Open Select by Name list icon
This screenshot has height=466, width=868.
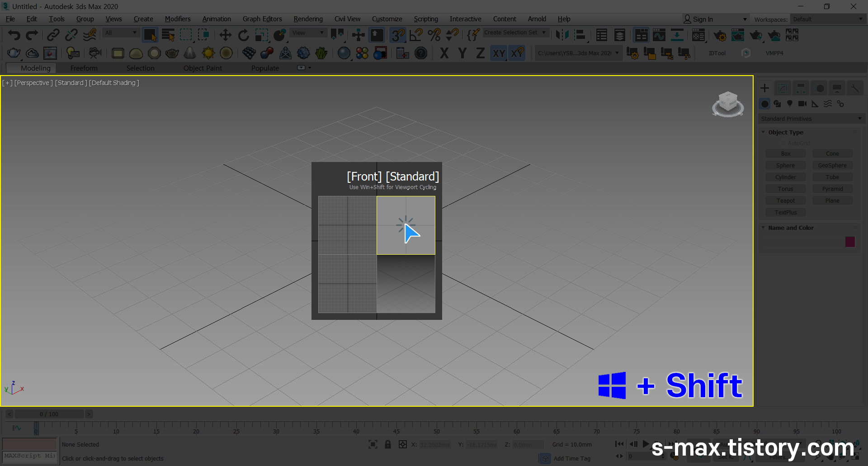pos(168,35)
